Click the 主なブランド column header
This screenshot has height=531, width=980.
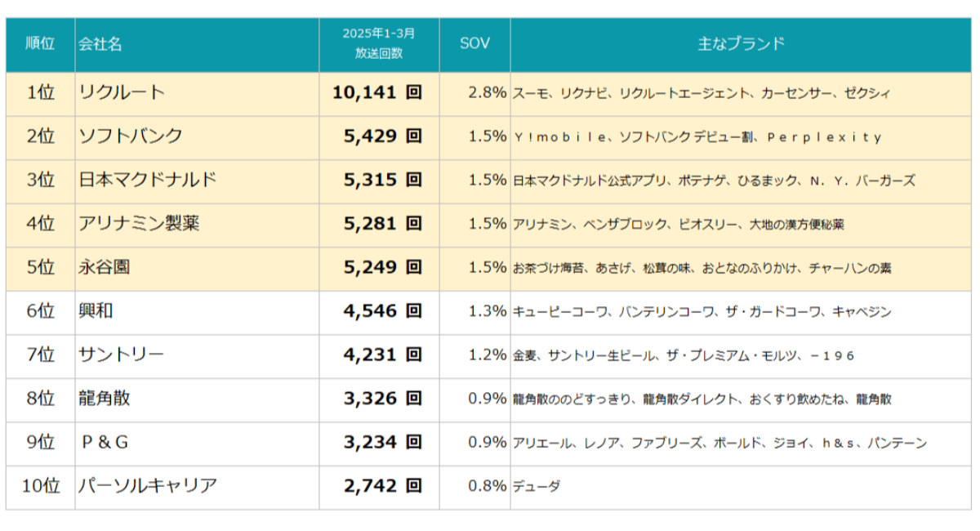741,44
